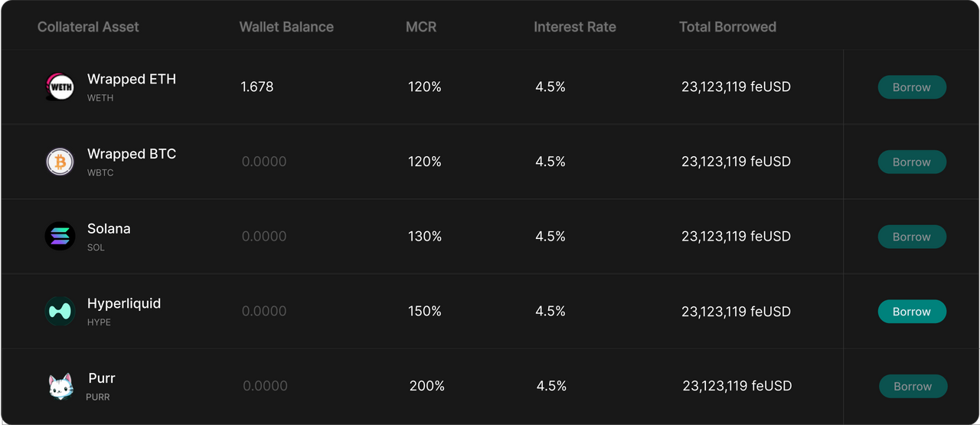Click Borrow button in Solana row
The image size is (980, 425).
click(x=912, y=237)
